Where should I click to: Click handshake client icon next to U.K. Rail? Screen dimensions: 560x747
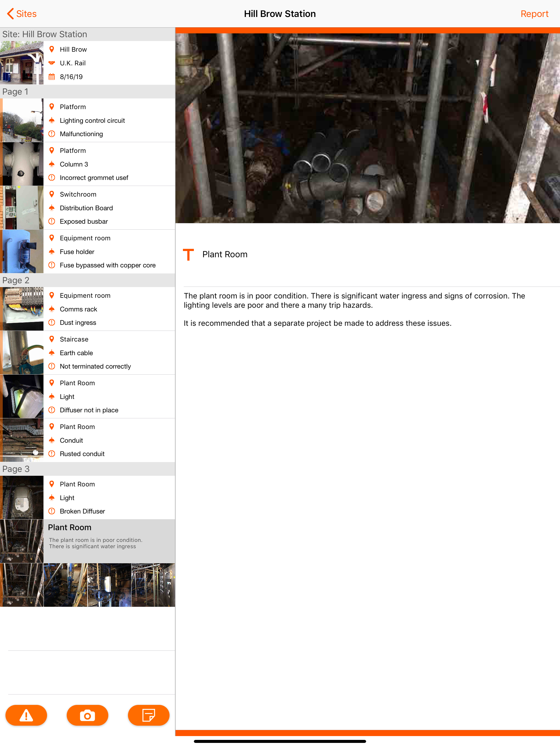click(52, 63)
